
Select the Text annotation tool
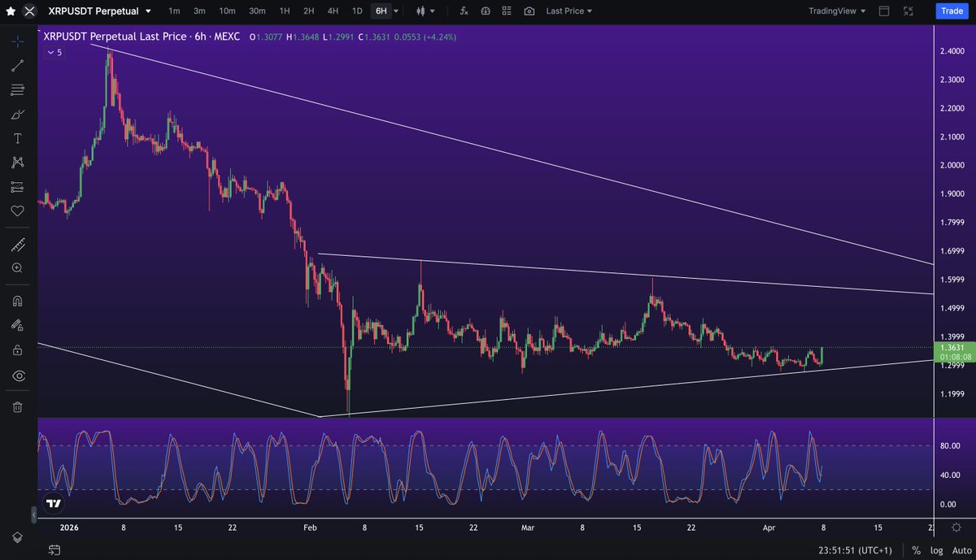point(17,139)
